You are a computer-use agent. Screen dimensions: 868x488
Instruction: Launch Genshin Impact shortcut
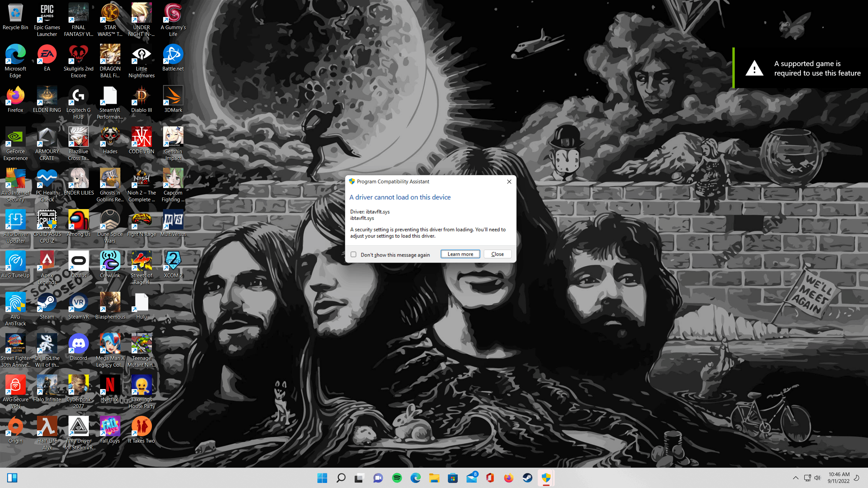173,137
